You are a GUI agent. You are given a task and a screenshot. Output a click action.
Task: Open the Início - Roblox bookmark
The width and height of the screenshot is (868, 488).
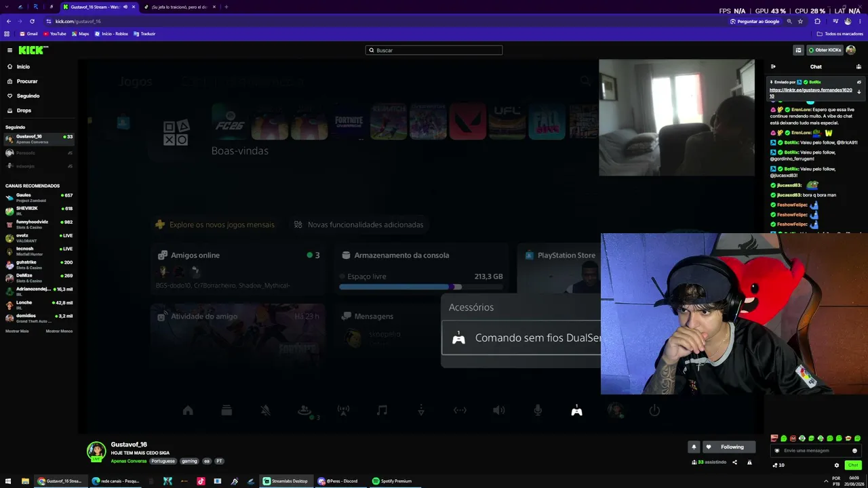[112, 34]
